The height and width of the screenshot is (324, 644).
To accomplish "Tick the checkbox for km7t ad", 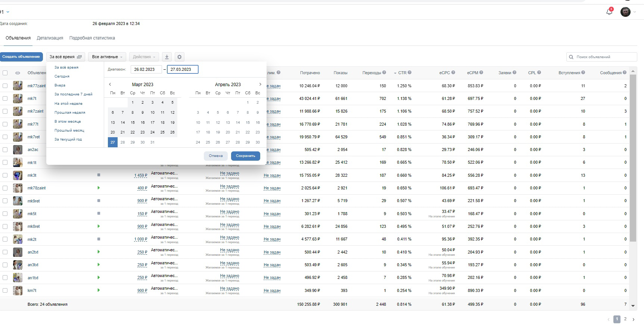I will tap(5, 290).
